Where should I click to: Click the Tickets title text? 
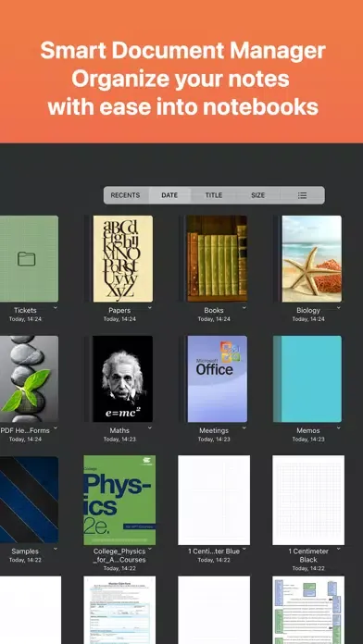click(x=25, y=311)
